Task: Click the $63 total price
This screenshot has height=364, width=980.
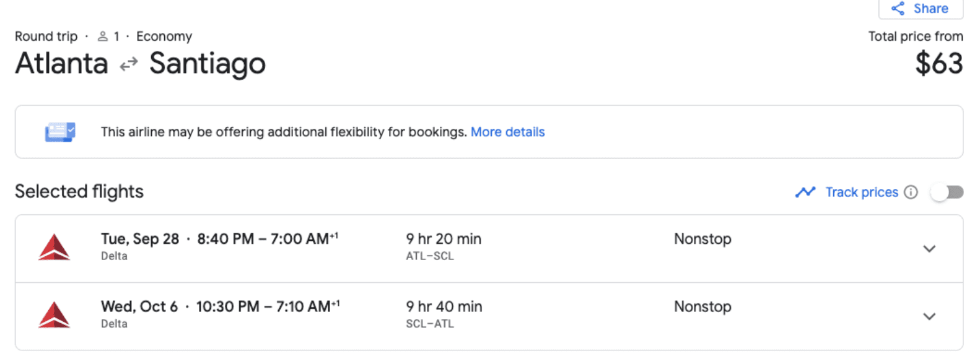Action: [x=939, y=64]
